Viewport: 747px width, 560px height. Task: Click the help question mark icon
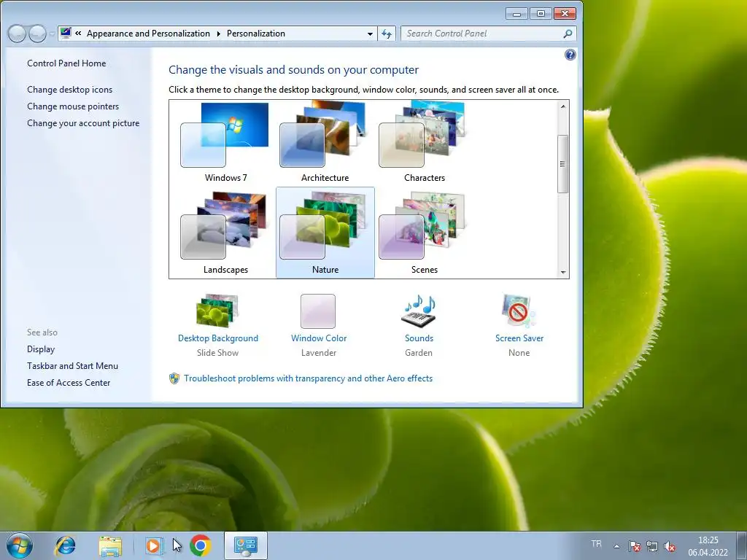[x=570, y=55]
